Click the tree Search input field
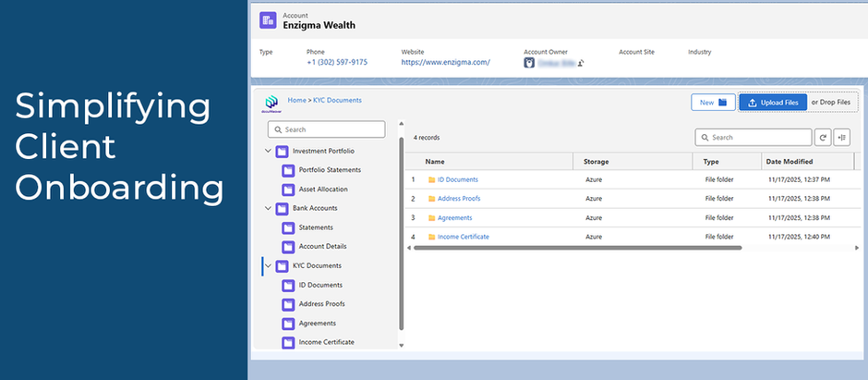This screenshot has height=380, width=868. click(327, 129)
